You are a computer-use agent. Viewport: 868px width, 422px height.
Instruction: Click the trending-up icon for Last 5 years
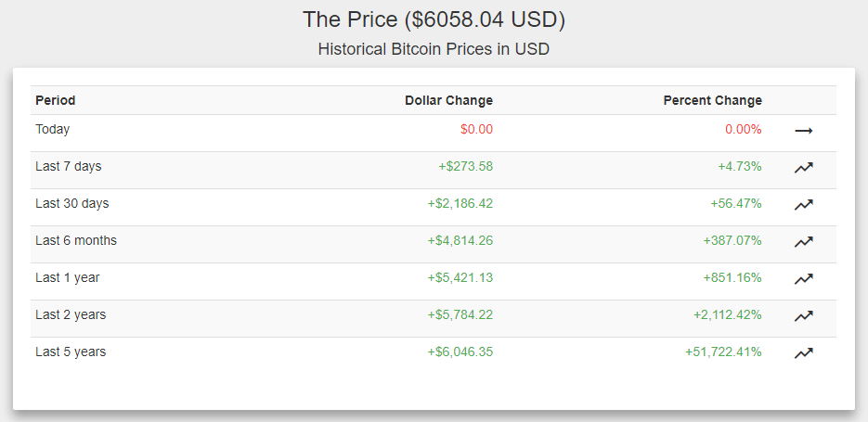803,352
